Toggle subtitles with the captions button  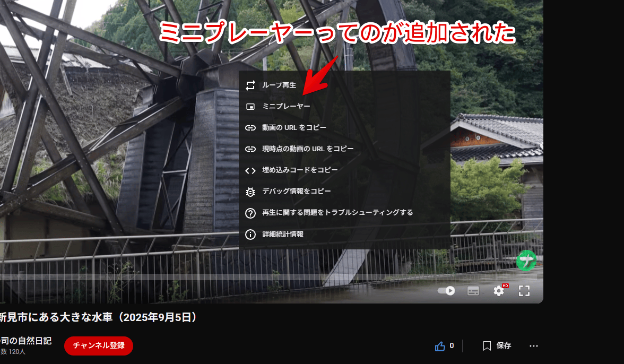tap(473, 291)
